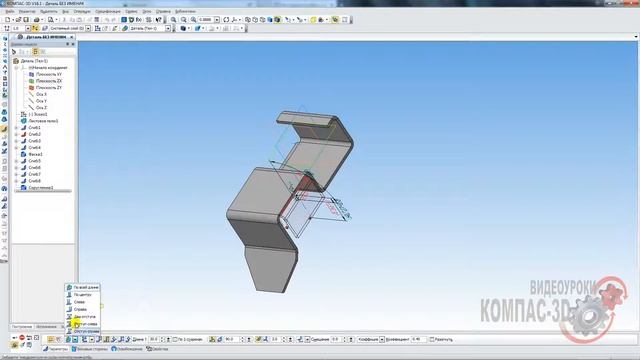The image size is (640, 360).
Task: Click the highlighted snap icon beside the scale field
Action: (x=35, y=28)
